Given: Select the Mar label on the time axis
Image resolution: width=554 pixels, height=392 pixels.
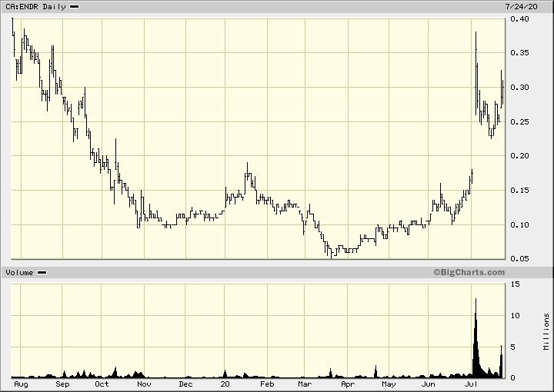Looking at the screenshot, I should [x=305, y=384].
